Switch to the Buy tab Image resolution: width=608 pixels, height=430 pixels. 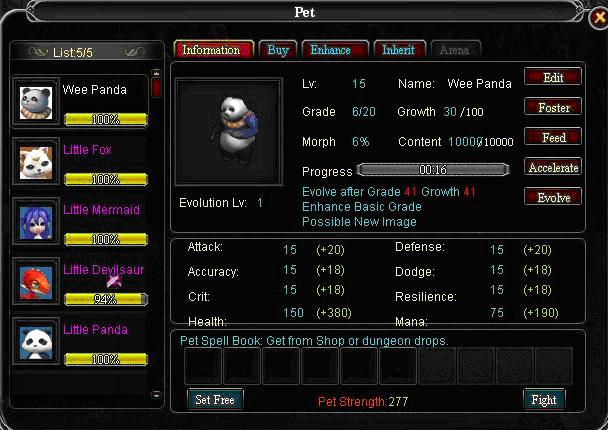click(x=278, y=50)
